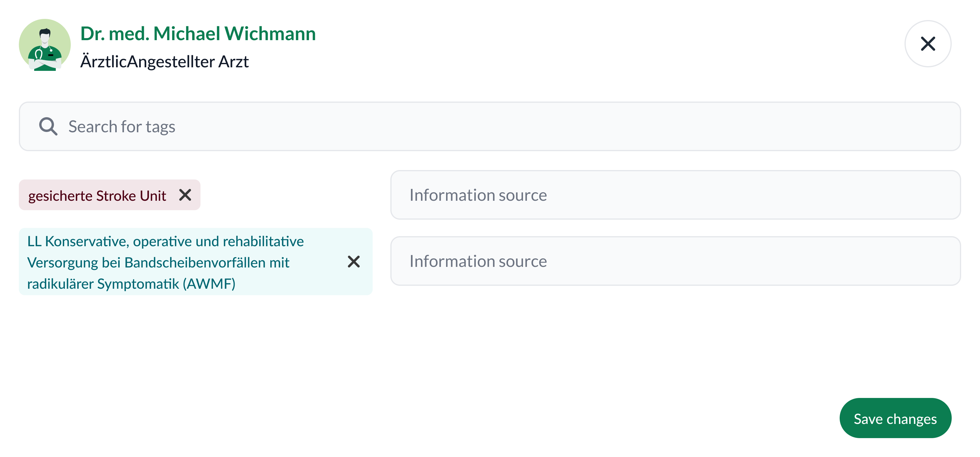The height and width of the screenshot is (457, 980).
Task: Select the gesicherte Stroke Unit tag label
Action: 97,196
